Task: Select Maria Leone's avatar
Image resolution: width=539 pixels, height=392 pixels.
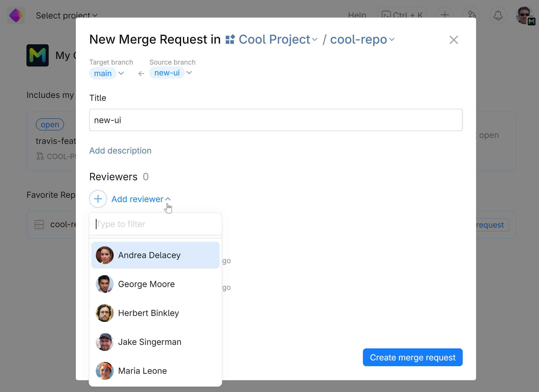Action: (105, 371)
